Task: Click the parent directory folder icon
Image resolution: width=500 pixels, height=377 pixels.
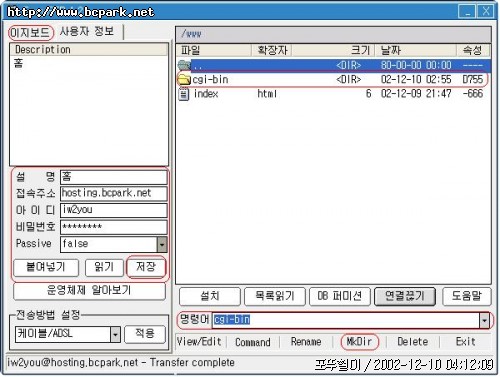Action: click(184, 65)
